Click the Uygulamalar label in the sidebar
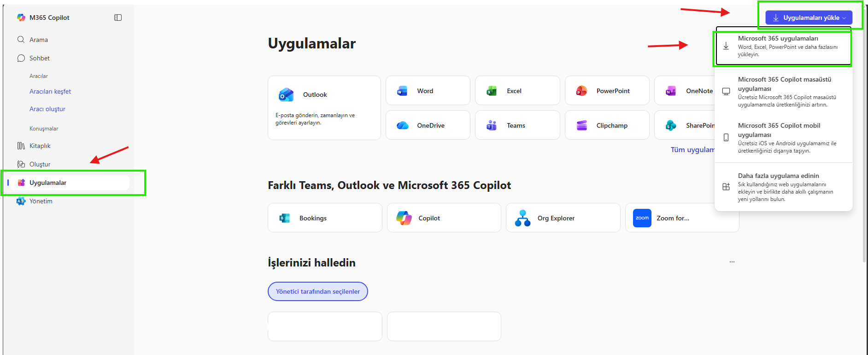This screenshot has width=868, height=355. click(x=48, y=183)
